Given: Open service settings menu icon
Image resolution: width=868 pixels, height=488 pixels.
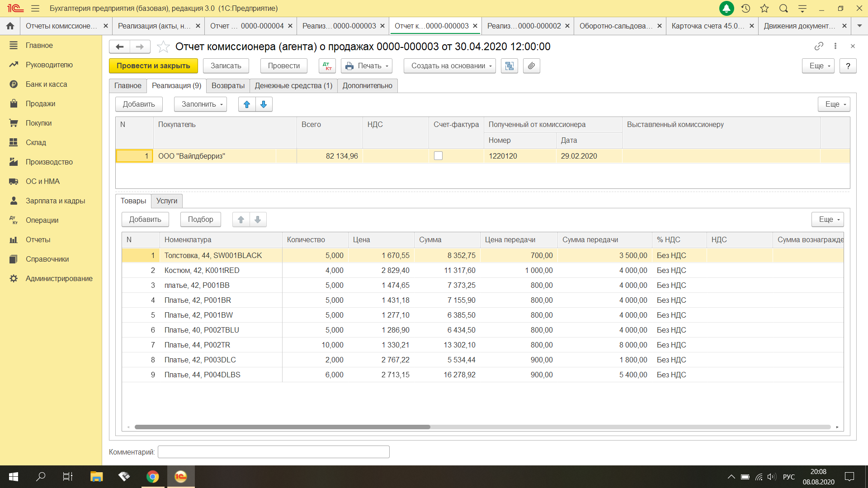Looking at the screenshot, I should tap(802, 9).
